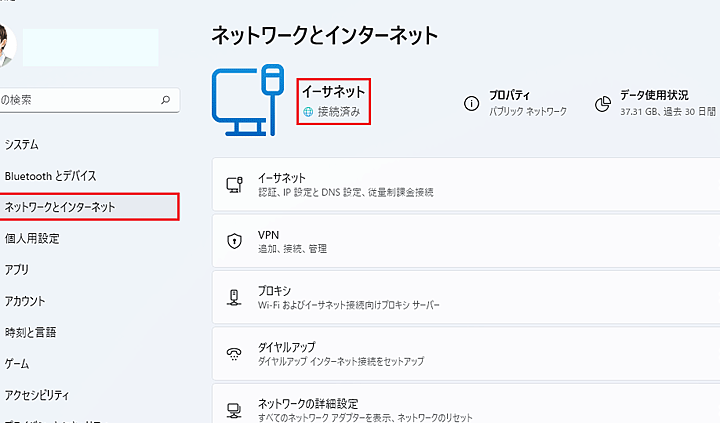Click the Ethernet row monitor icon
This screenshot has height=423, width=720.
click(x=235, y=184)
